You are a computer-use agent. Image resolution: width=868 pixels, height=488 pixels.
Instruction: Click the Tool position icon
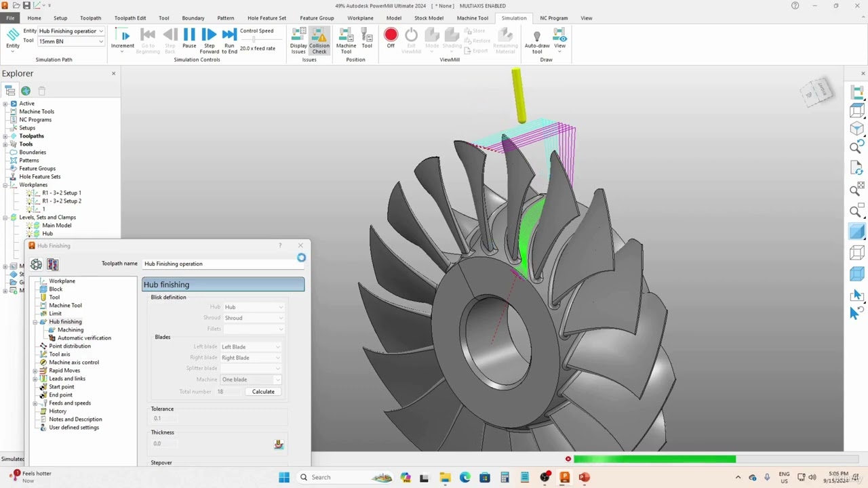click(x=367, y=35)
